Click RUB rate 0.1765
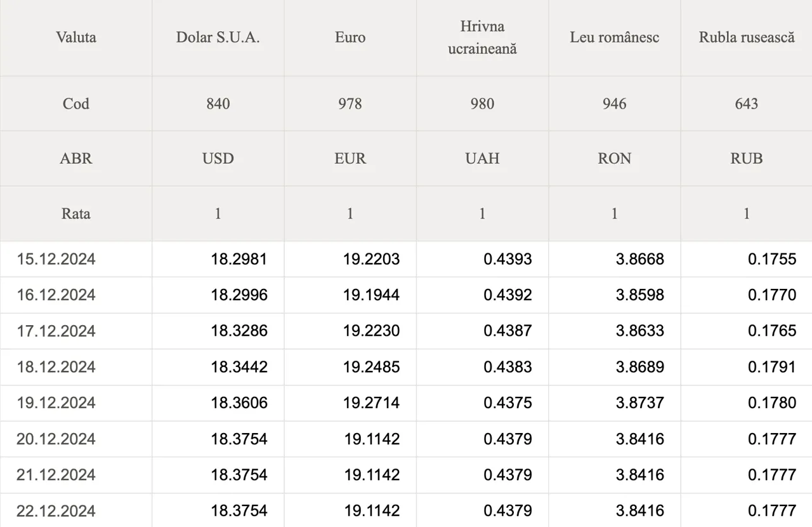Image resolution: width=812 pixels, height=527 pixels. [x=772, y=331]
